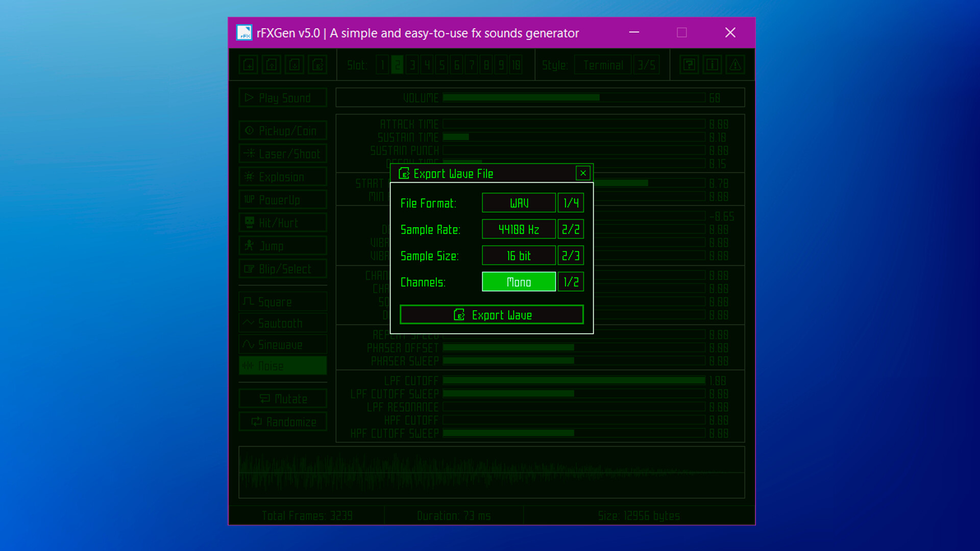The height and width of the screenshot is (551, 980).
Task: Click the export wave toolbar icon
Action: pyautogui.click(x=317, y=64)
